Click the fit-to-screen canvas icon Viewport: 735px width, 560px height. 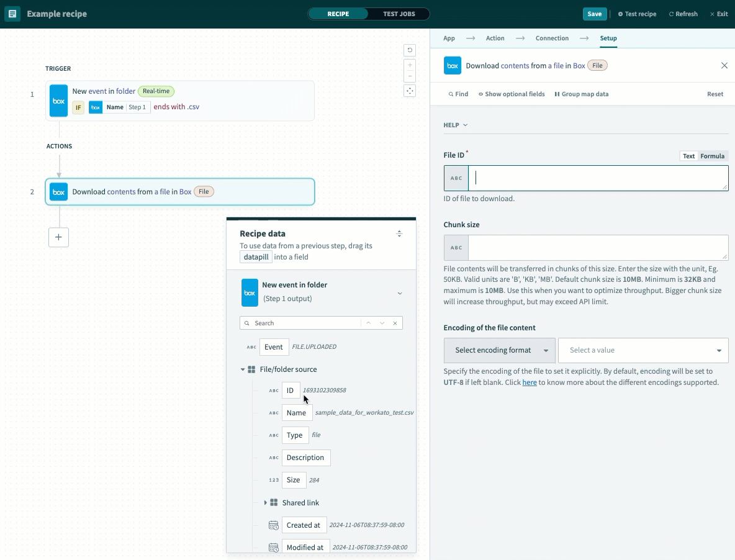point(409,91)
